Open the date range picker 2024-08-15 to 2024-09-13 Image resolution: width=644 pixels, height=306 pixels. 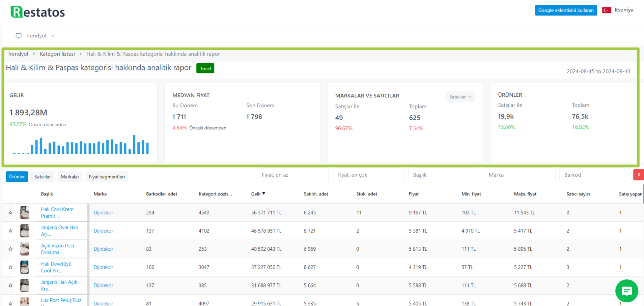click(x=598, y=71)
